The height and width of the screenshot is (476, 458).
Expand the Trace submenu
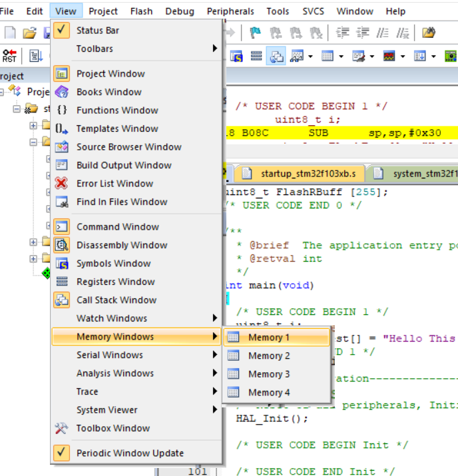pyautogui.click(x=136, y=391)
